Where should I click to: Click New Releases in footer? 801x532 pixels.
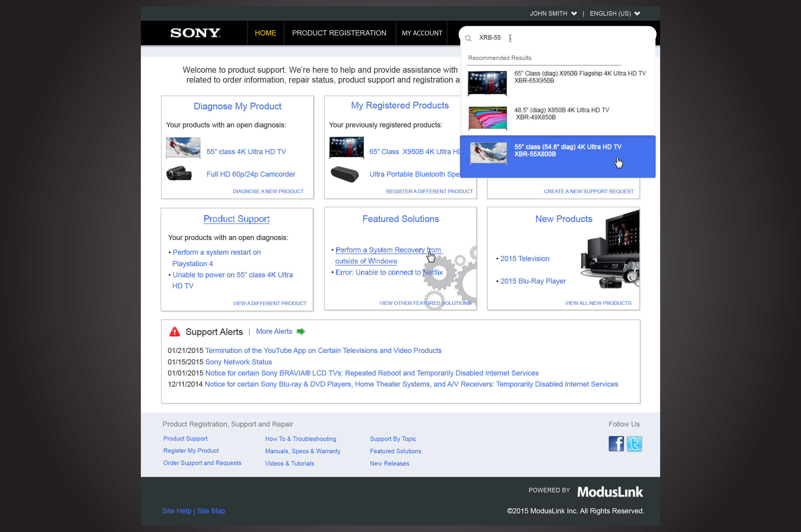click(x=389, y=464)
